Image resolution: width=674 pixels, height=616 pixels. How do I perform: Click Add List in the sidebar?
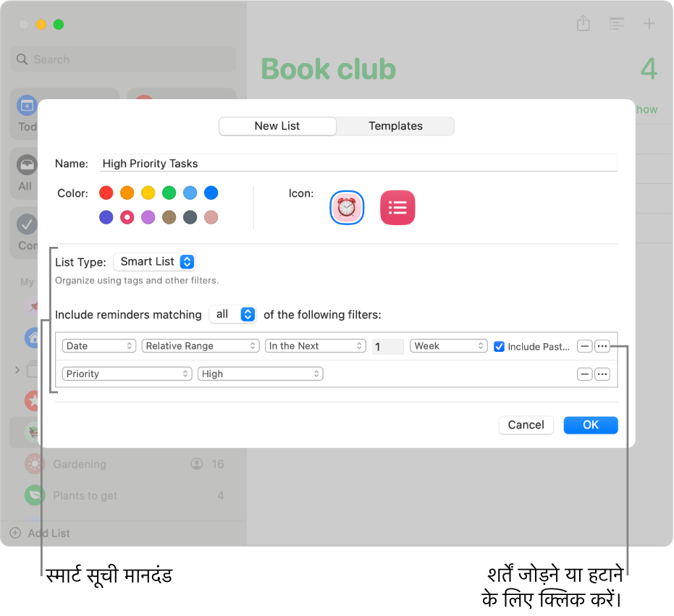tap(49, 533)
